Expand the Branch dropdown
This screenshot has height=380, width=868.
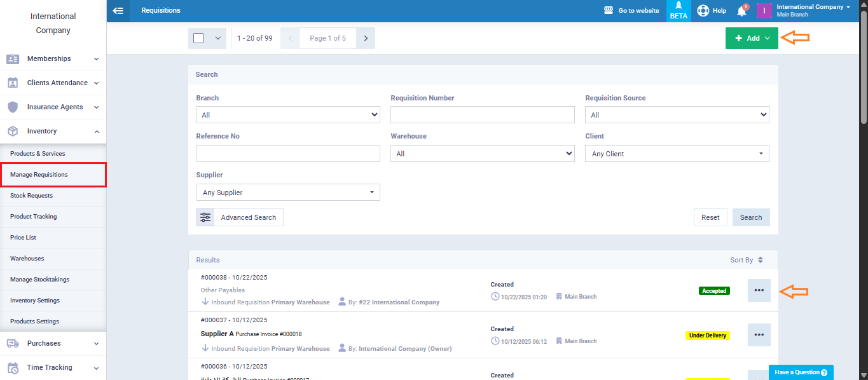pos(288,115)
